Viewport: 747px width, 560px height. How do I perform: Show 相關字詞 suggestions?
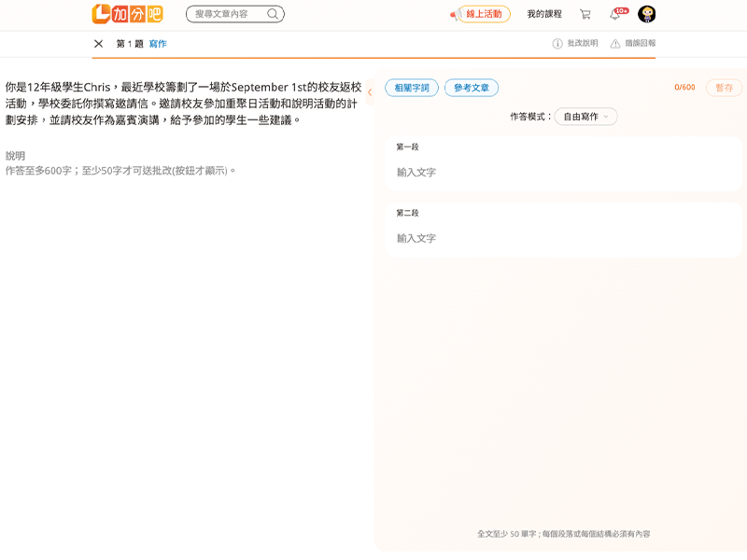coord(412,88)
